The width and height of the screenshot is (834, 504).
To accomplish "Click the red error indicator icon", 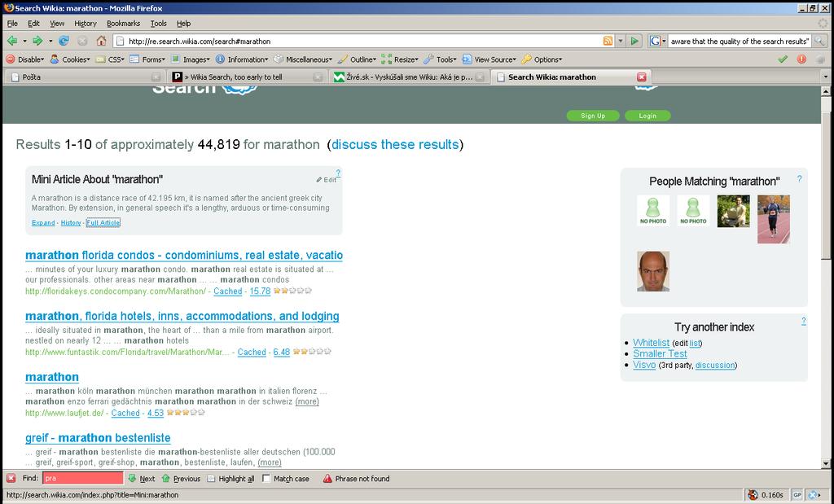I will (801, 59).
